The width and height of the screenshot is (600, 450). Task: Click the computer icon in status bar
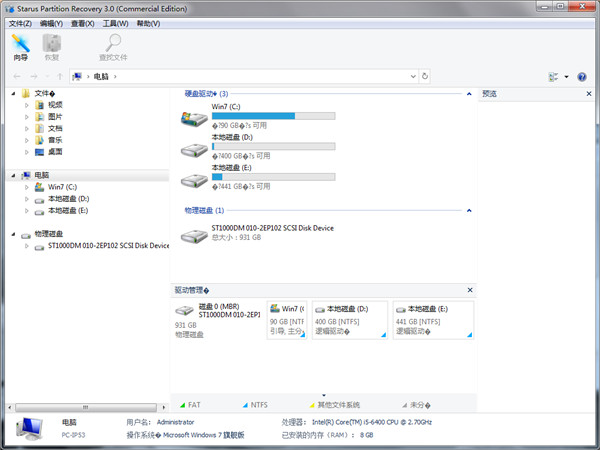coord(29,429)
